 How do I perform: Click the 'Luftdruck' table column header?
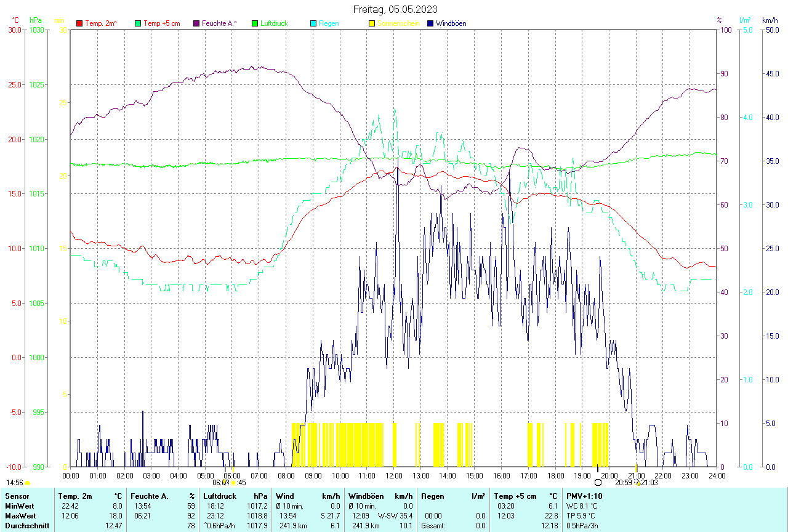click(x=220, y=496)
